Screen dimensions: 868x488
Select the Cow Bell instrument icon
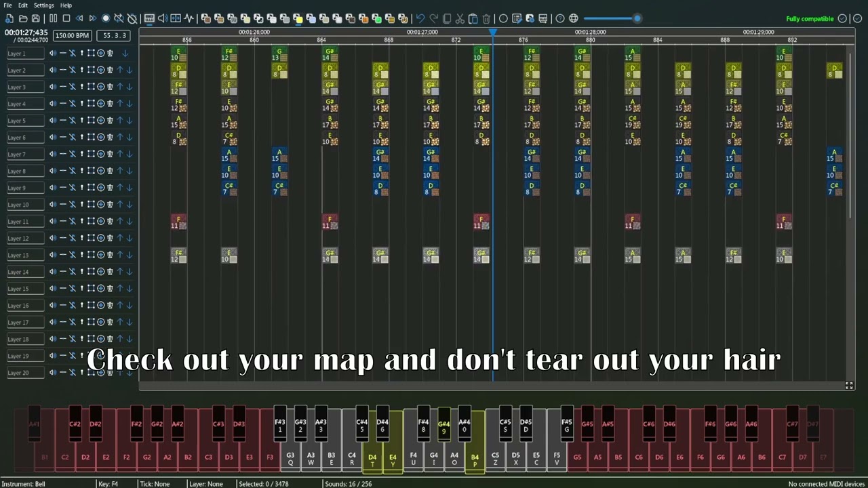tap(351, 18)
